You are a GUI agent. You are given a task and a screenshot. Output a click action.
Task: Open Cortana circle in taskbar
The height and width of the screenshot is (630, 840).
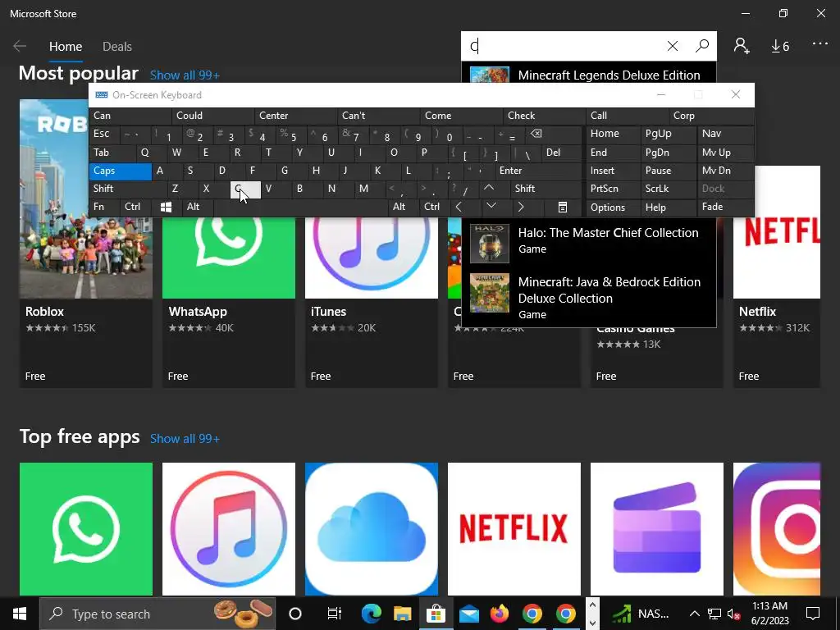(x=295, y=614)
